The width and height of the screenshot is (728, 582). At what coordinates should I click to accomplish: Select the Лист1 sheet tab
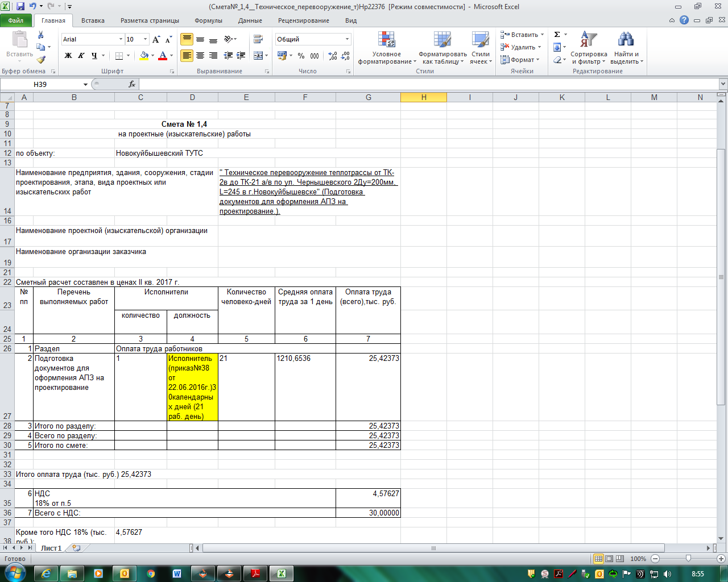[51, 548]
